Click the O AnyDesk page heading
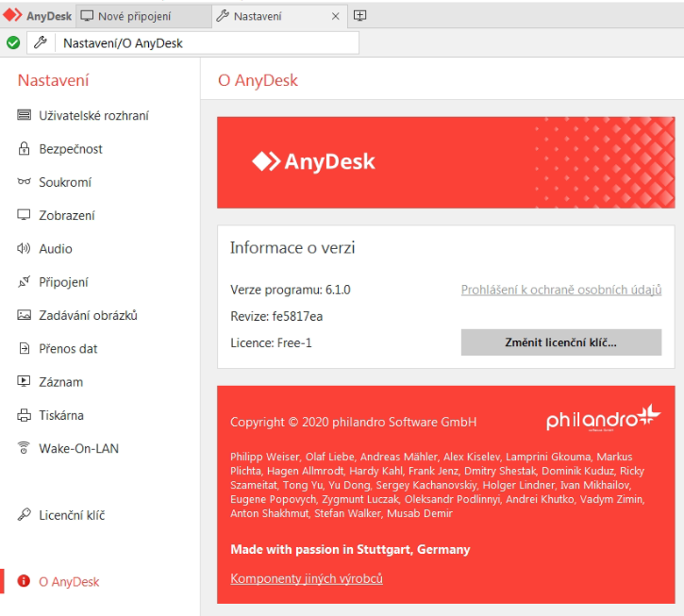 click(x=258, y=80)
